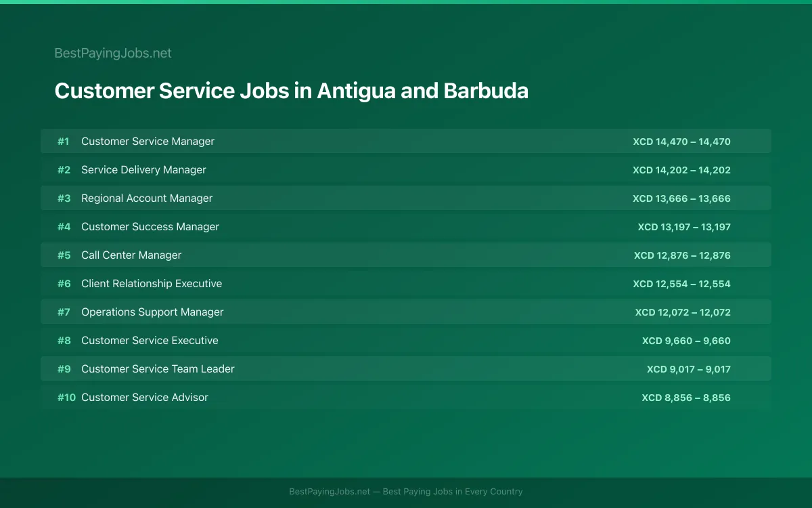
Task: Select salary XCD 13,197 – 13,197
Action: click(684, 227)
